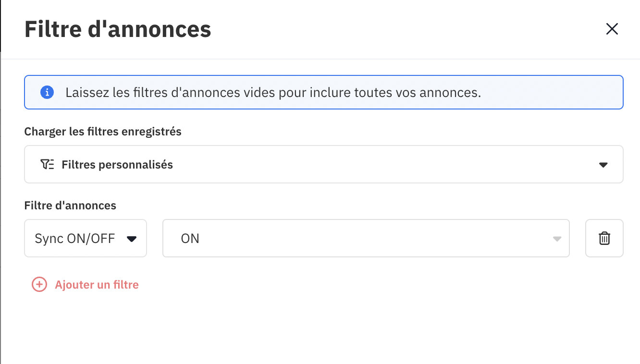The image size is (640, 364).
Task: Open the Sync ON/OFF filter type dropdown
Action: click(x=86, y=238)
